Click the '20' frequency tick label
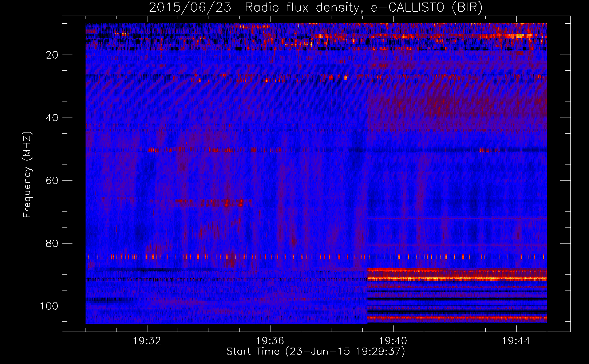589x364 pixels. pos(52,55)
